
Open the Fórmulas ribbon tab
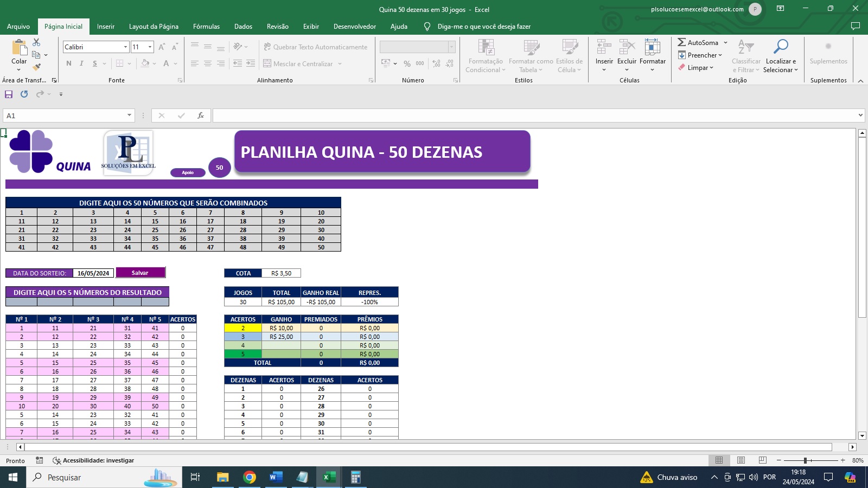point(206,27)
